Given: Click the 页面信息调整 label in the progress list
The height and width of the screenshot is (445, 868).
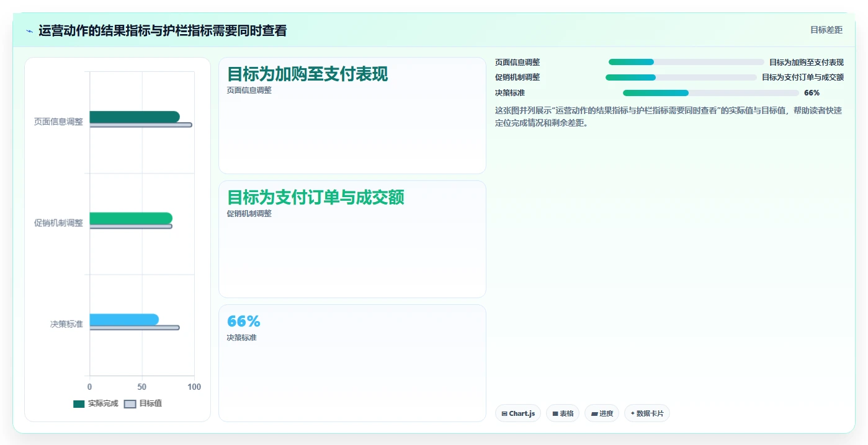Looking at the screenshot, I should click(x=517, y=62).
